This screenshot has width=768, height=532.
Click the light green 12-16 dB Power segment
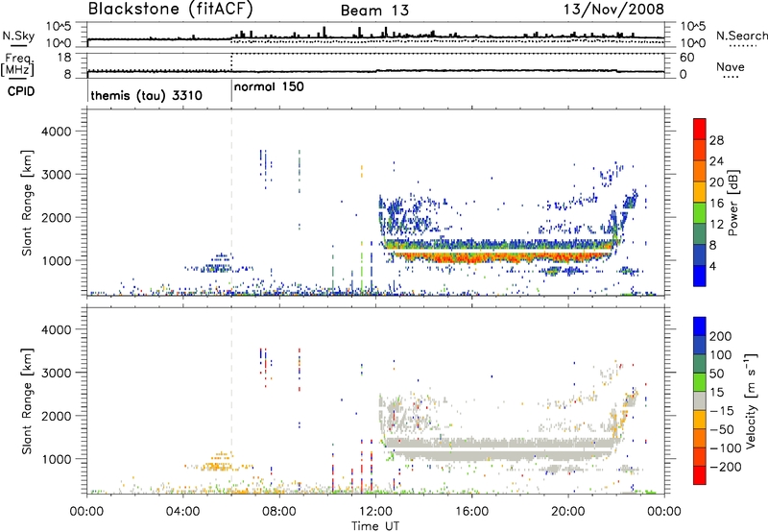[x=700, y=212]
